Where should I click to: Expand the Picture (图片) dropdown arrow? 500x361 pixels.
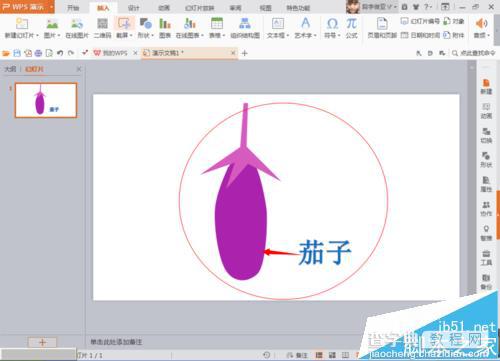[59, 35]
